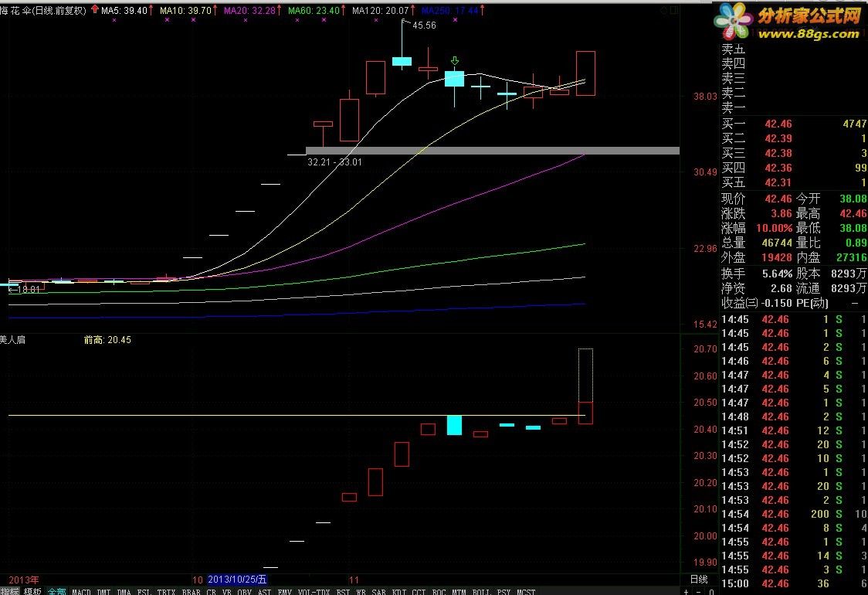Switch to the DMI indicator
Screen dimensions: 868x595
coord(104,592)
